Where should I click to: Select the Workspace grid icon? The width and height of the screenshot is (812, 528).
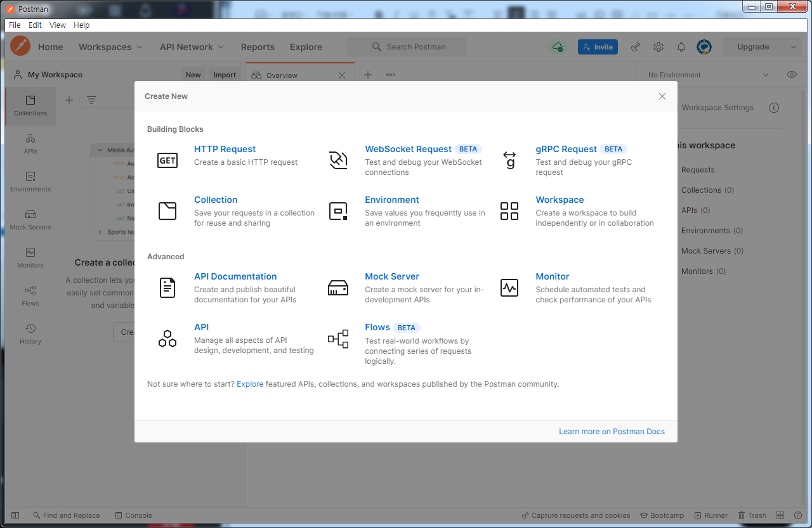(x=509, y=211)
